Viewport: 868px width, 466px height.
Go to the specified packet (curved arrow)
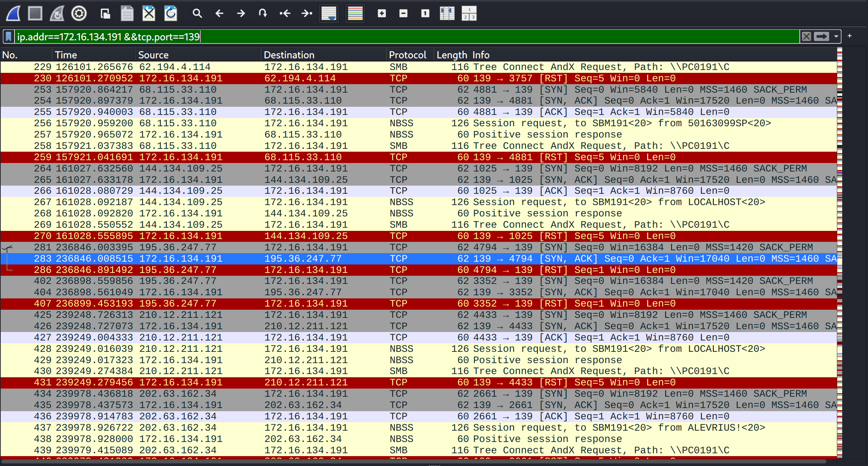point(263,14)
